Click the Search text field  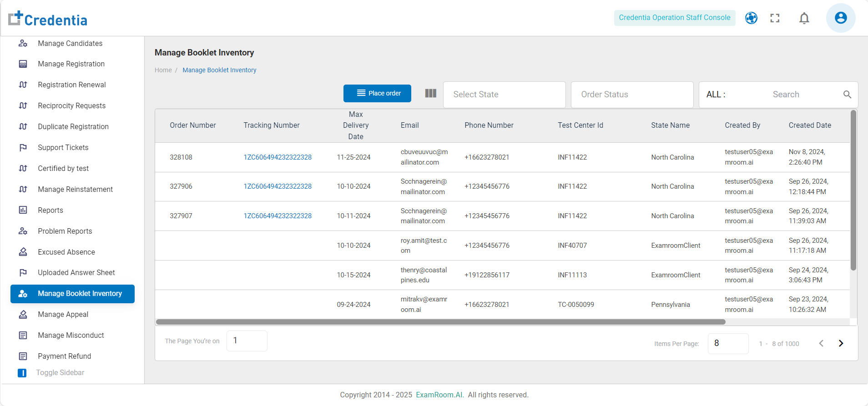pos(804,95)
